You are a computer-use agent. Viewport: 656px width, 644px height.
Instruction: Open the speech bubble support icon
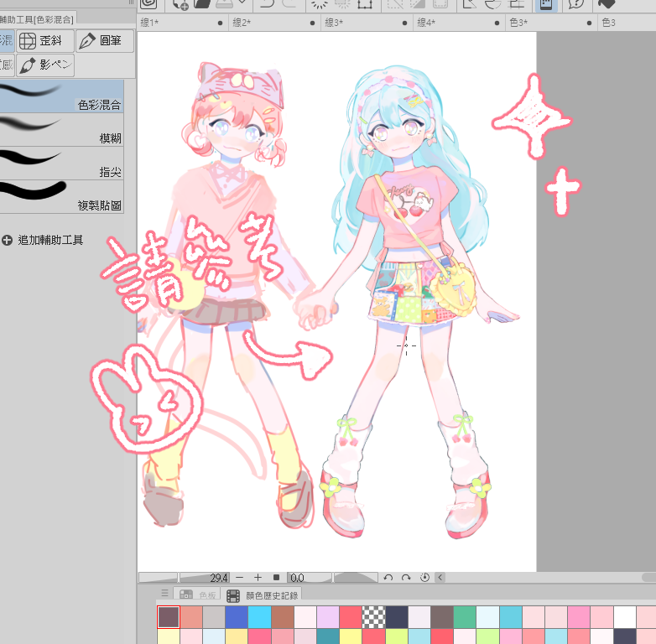click(576, 4)
